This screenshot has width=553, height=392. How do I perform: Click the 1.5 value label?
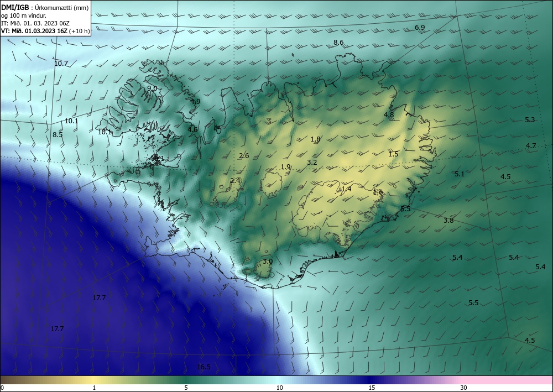pos(393,154)
